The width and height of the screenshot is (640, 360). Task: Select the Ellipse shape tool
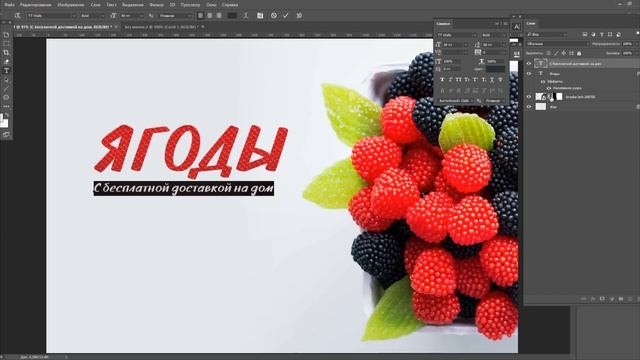6,97
